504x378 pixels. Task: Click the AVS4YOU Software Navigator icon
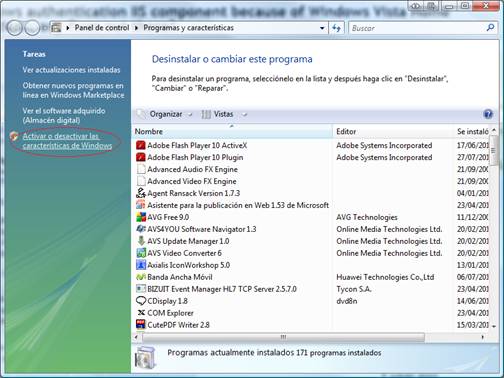pyautogui.click(x=141, y=229)
